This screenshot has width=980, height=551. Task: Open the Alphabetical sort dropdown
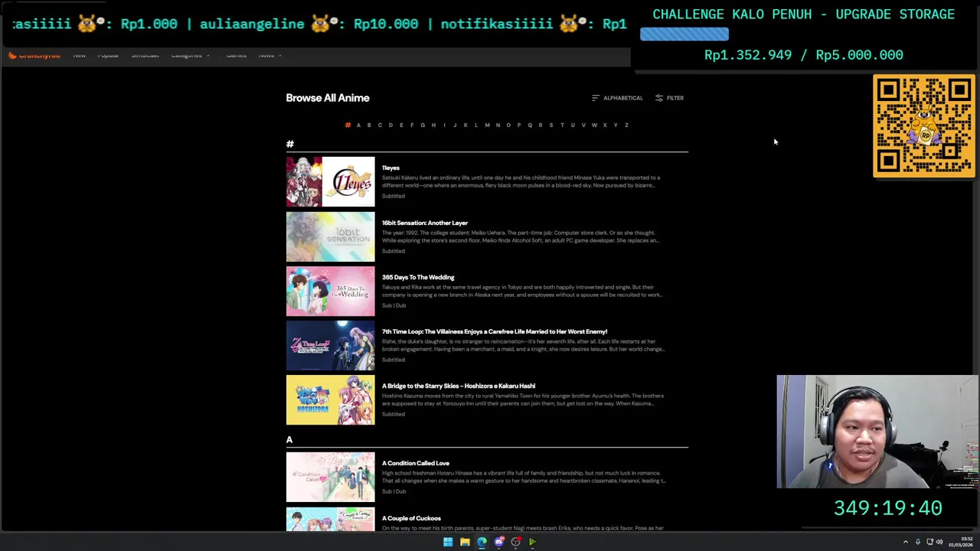617,98
